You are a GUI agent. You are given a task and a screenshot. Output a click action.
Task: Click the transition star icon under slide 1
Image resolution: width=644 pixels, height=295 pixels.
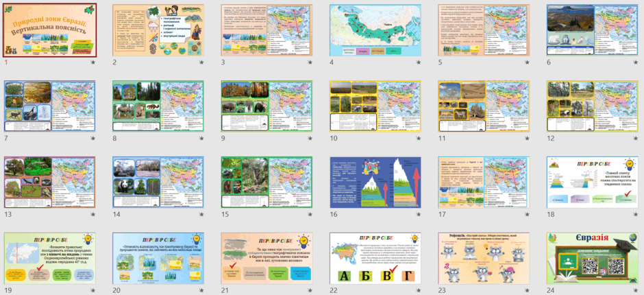pyautogui.click(x=93, y=62)
